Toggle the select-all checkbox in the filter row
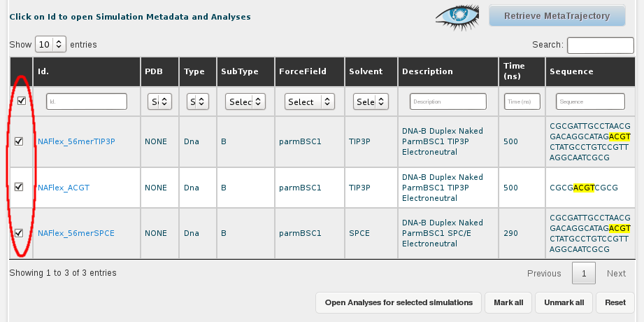 [x=22, y=101]
